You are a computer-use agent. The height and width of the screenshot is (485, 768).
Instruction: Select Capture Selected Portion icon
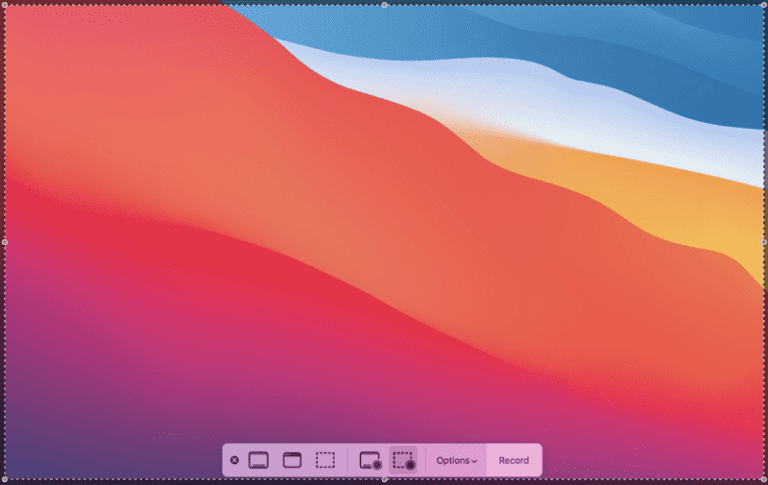pos(325,460)
